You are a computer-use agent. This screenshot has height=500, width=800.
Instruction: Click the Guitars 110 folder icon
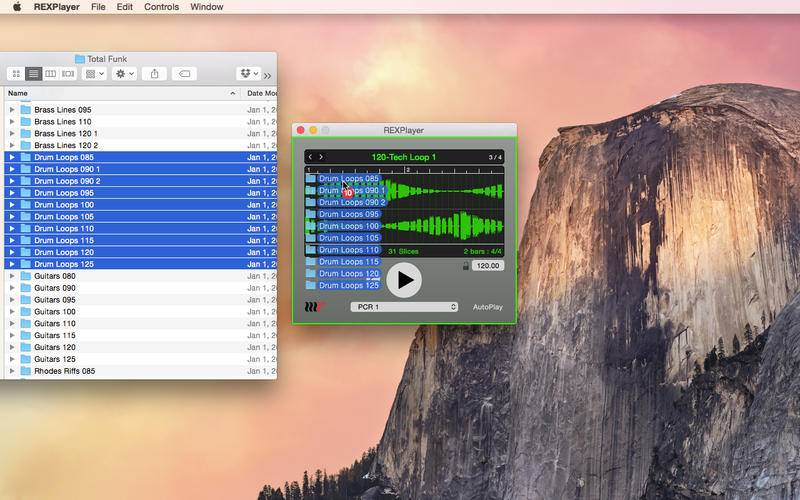coord(26,323)
